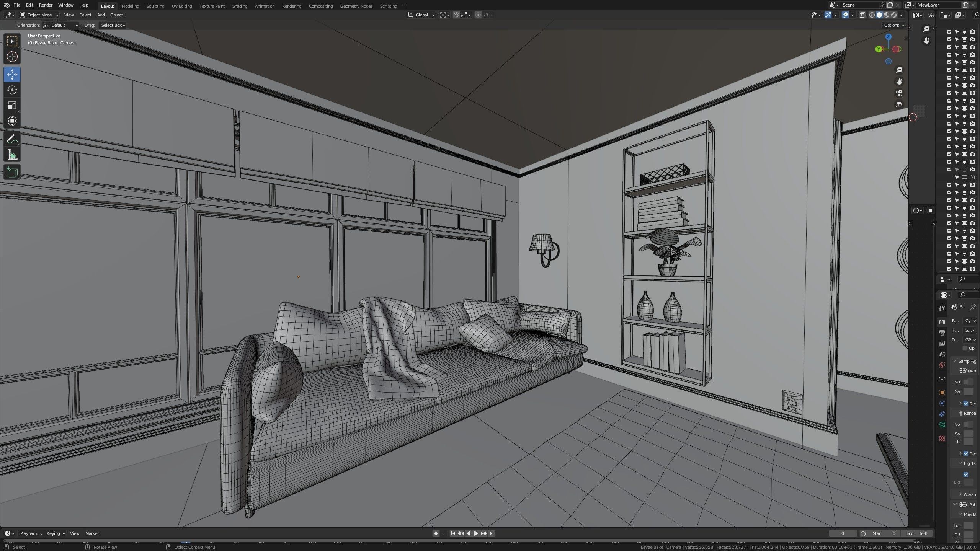Toggle perspective/orthographic grid icon
Screen dimensions: 980x551
pos(899,104)
